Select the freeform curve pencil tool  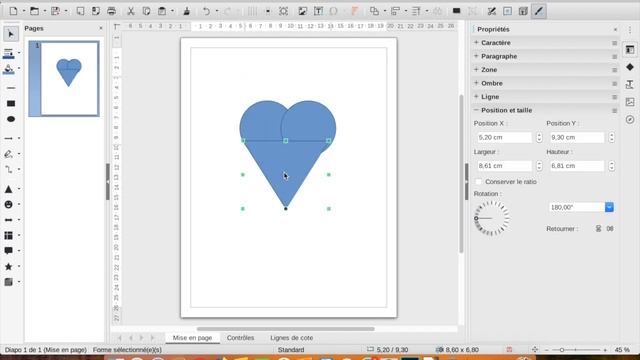click(8, 154)
